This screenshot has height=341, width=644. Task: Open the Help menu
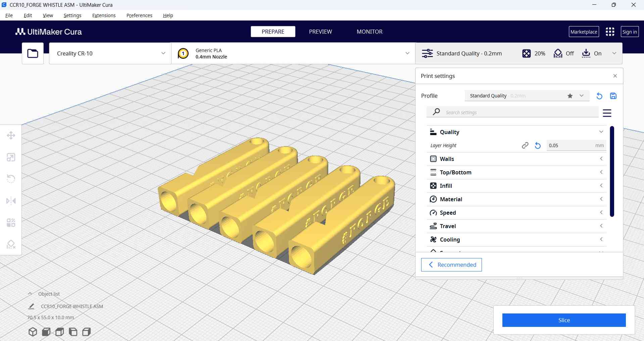point(168,15)
